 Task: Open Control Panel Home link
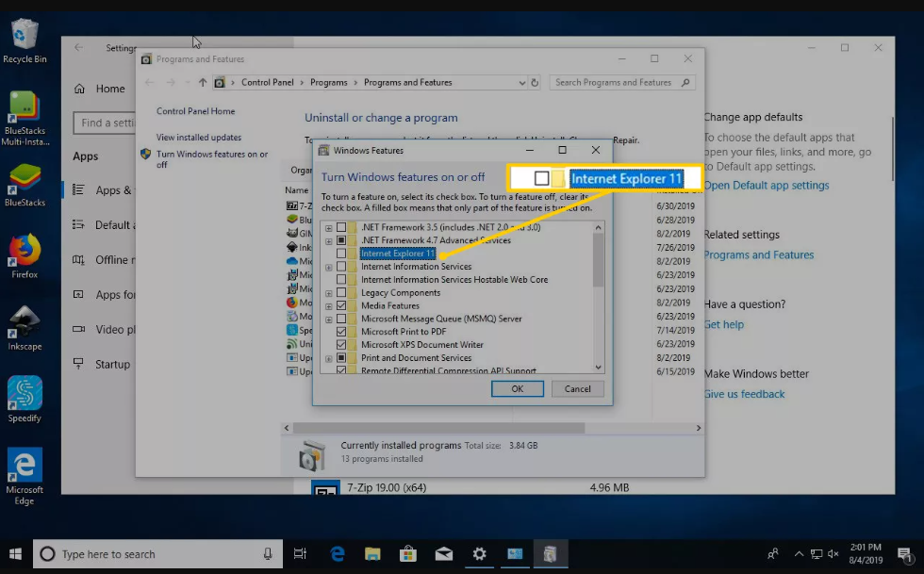click(x=196, y=111)
